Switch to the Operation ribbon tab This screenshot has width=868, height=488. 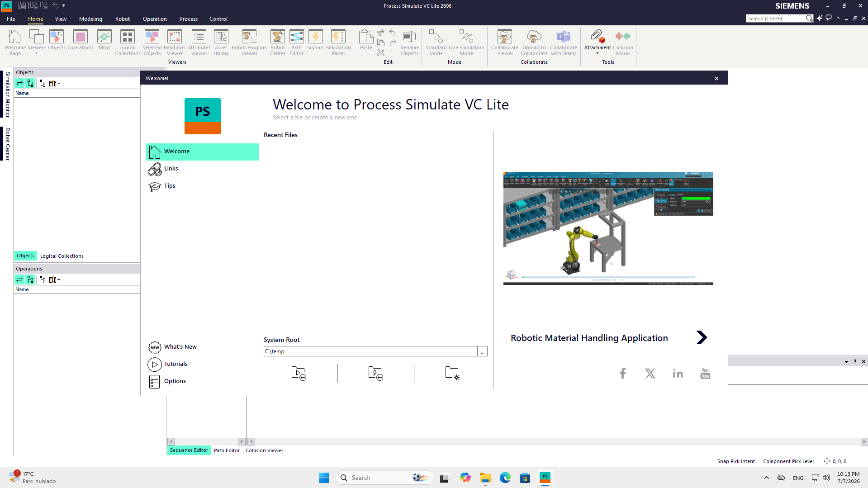click(155, 19)
